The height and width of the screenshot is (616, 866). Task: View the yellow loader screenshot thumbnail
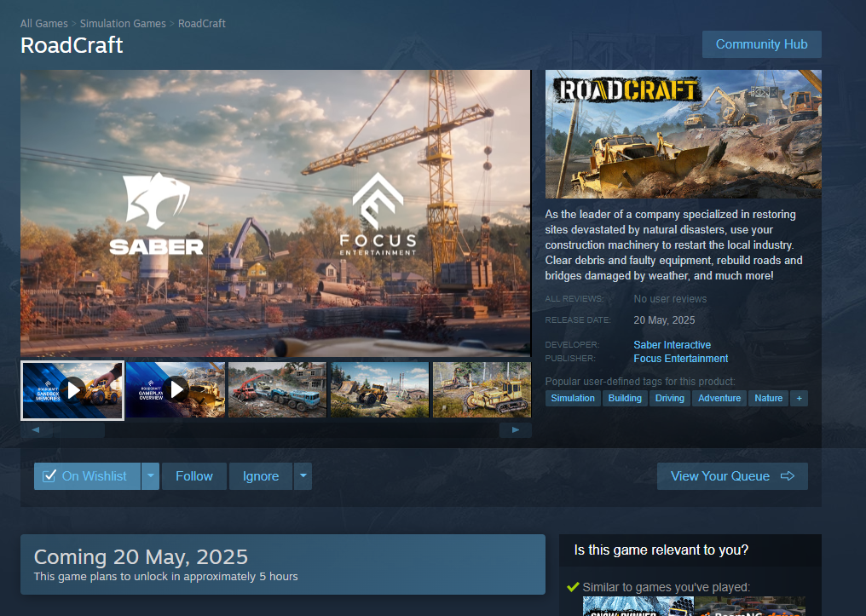[379, 389]
